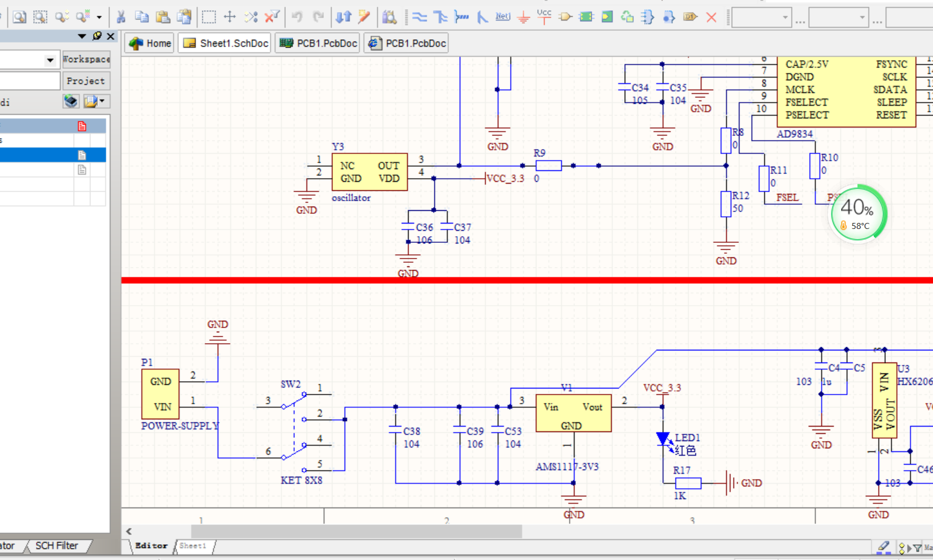Open second toolbar combo box

pos(839,18)
